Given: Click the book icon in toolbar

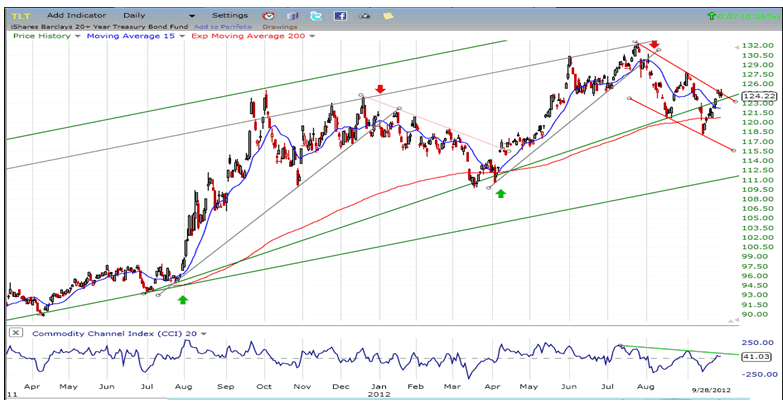Looking at the screenshot, I should coord(293,16).
